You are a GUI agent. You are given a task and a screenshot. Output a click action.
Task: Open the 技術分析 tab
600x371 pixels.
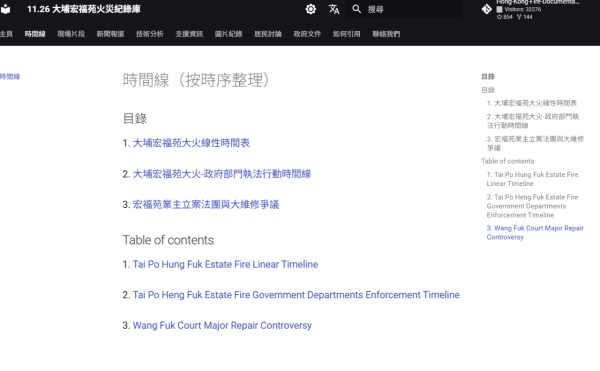150,34
